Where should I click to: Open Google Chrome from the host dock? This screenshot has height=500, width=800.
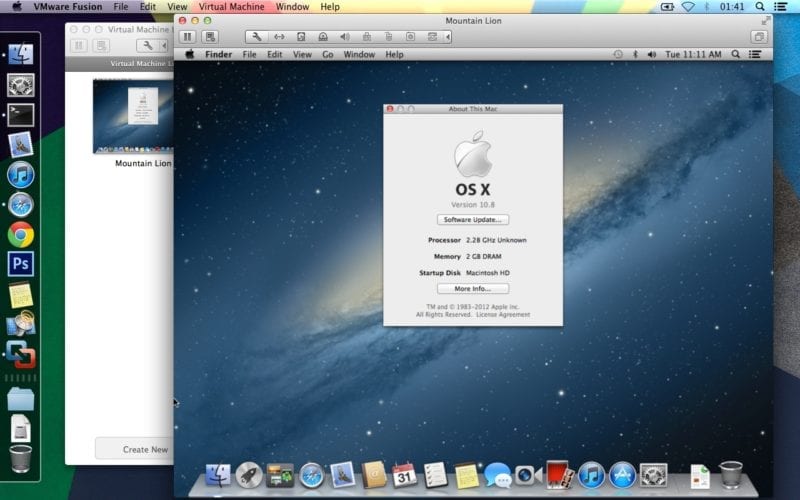point(20,234)
